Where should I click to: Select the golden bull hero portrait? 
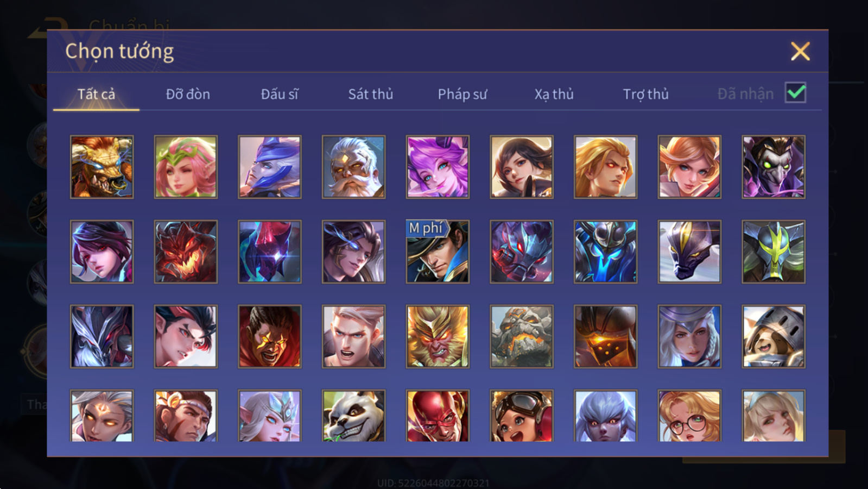(x=102, y=167)
